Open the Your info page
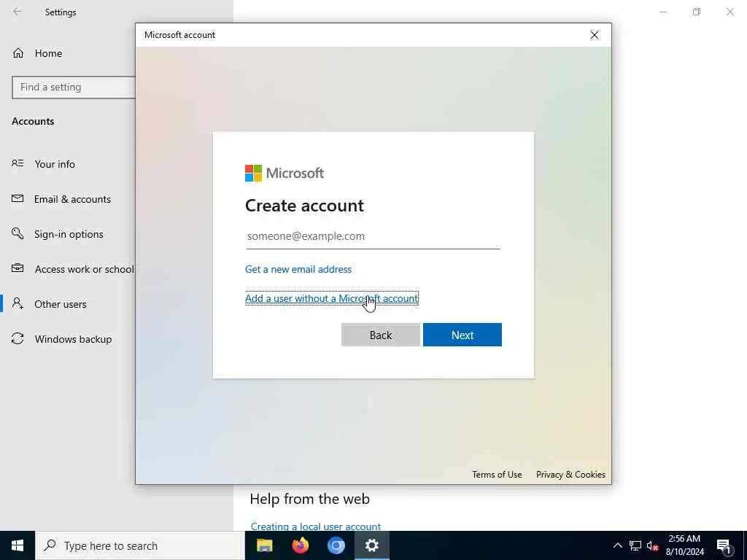This screenshot has width=747, height=560. coord(55,164)
